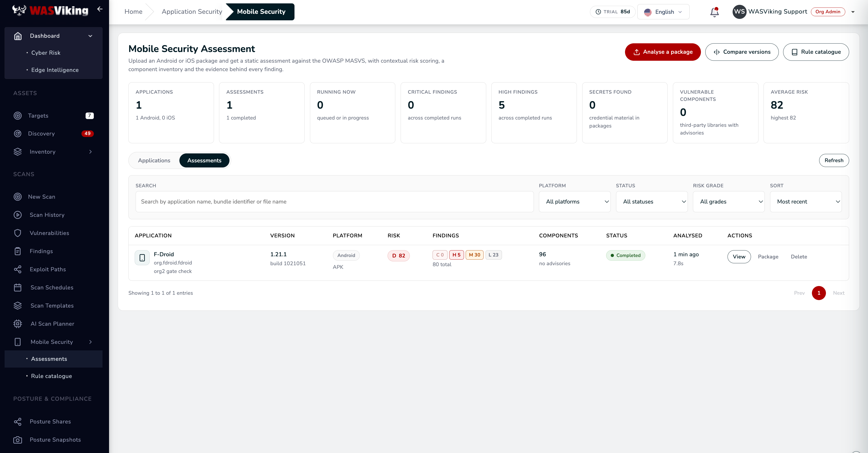The height and width of the screenshot is (453, 868).
Task: Click the M 30 findings badge
Action: pyautogui.click(x=474, y=255)
